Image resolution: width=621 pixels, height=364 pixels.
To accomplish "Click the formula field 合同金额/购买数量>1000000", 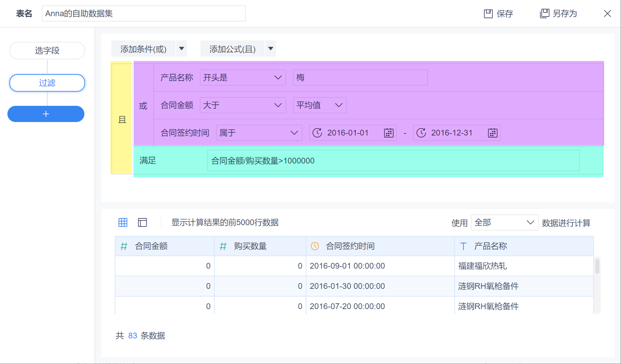I will [x=394, y=160].
